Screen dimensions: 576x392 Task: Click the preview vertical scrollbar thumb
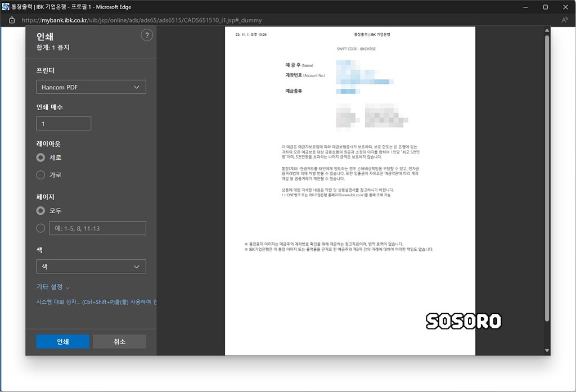(547, 178)
